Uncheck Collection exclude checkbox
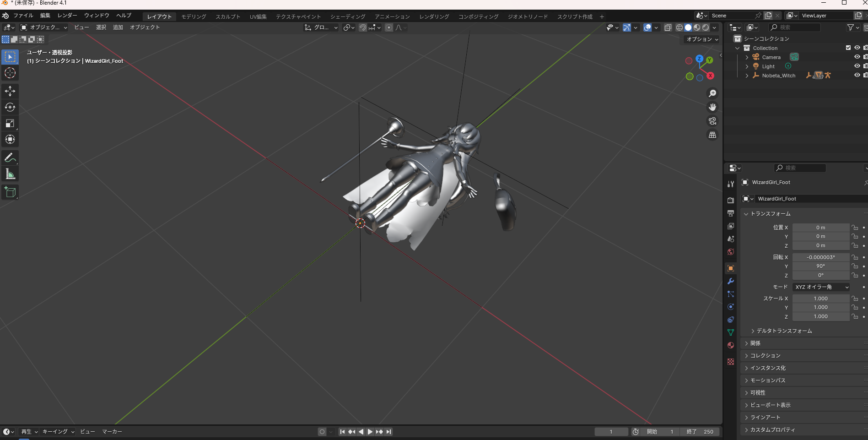 click(848, 48)
